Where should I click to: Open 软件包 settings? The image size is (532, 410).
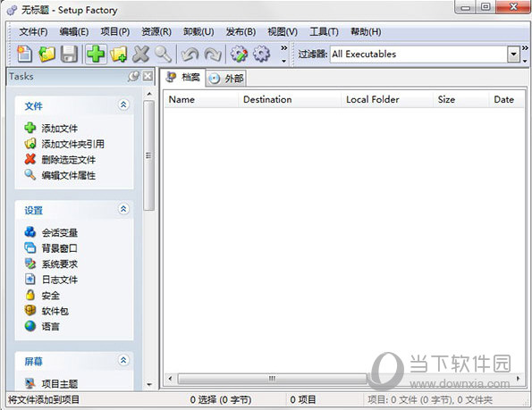pyautogui.click(x=46, y=311)
